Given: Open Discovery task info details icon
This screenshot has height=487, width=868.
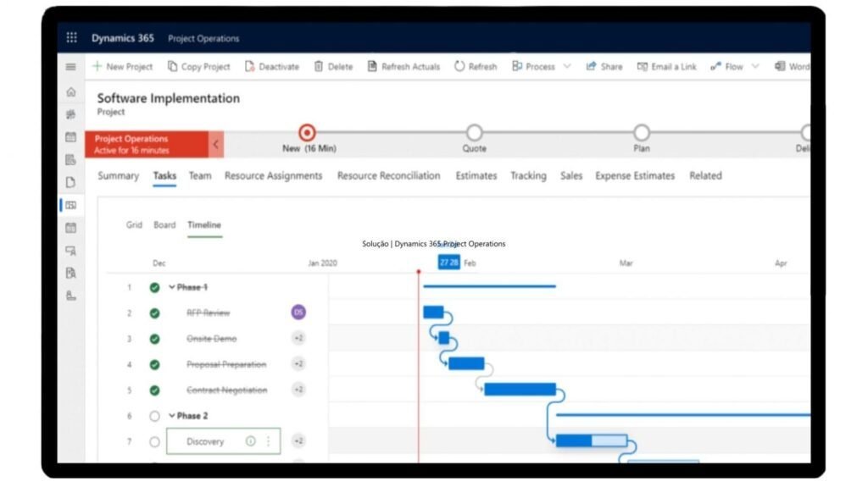Looking at the screenshot, I should click(251, 441).
